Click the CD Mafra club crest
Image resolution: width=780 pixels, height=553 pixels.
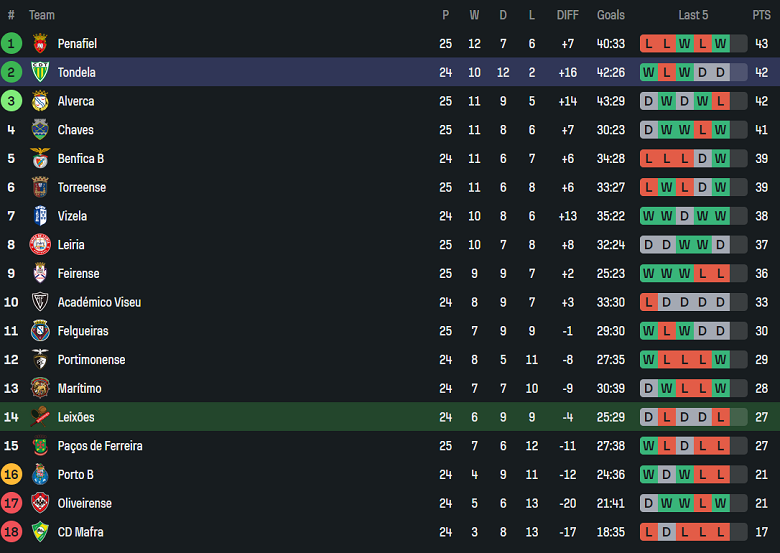[40, 532]
